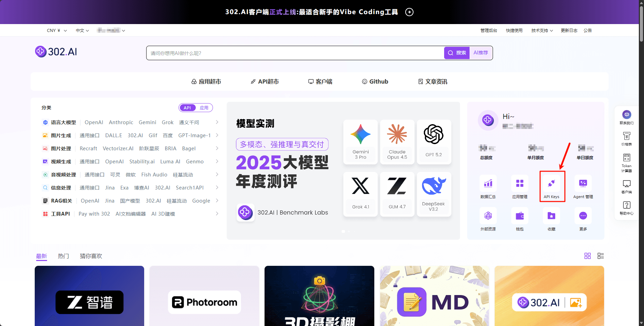644x326 pixels.
Task: Click the 搜索 search button
Action: 457,53
